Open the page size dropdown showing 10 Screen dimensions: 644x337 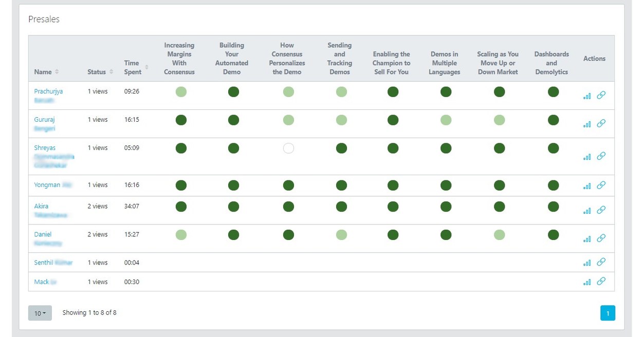[x=40, y=313]
